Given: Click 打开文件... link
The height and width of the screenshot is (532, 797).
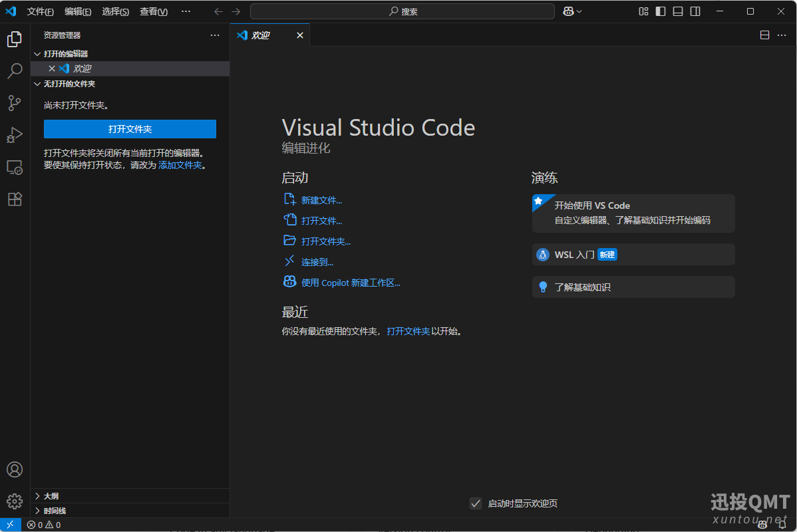Looking at the screenshot, I should click(322, 221).
